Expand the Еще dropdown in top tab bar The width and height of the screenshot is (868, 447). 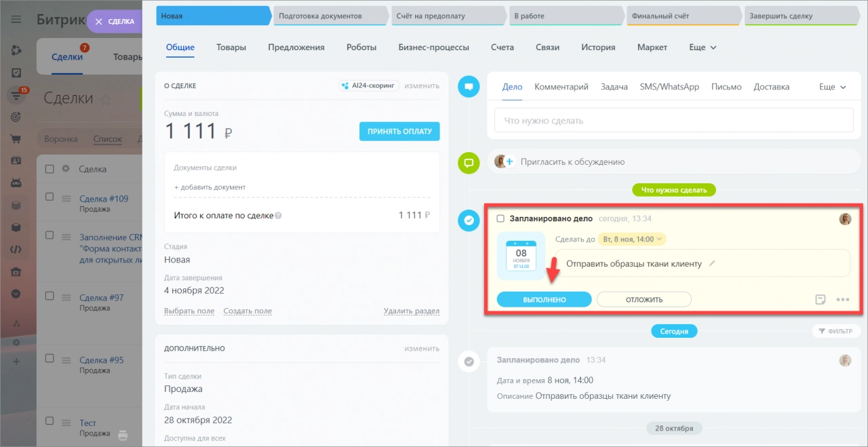[x=703, y=47]
